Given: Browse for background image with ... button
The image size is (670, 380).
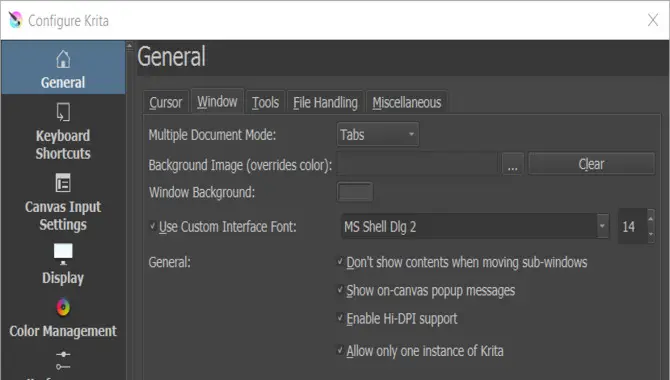Looking at the screenshot, I should click(x=513, y=164).
